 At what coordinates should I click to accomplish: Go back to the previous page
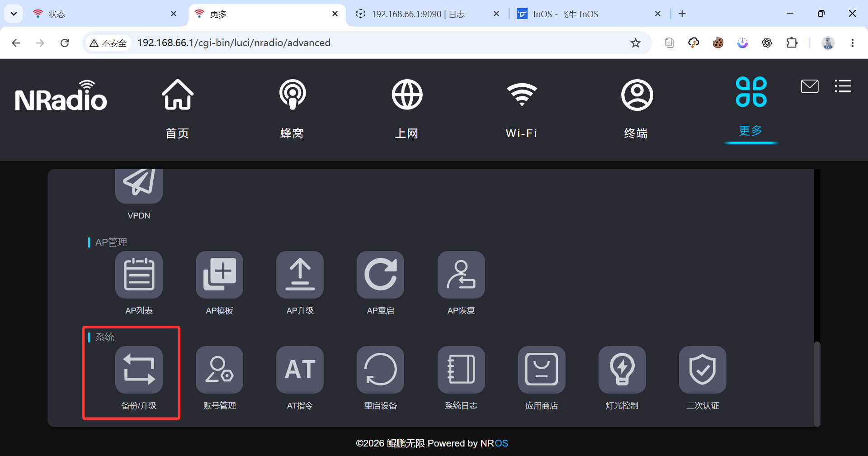(x=16, y=43)
